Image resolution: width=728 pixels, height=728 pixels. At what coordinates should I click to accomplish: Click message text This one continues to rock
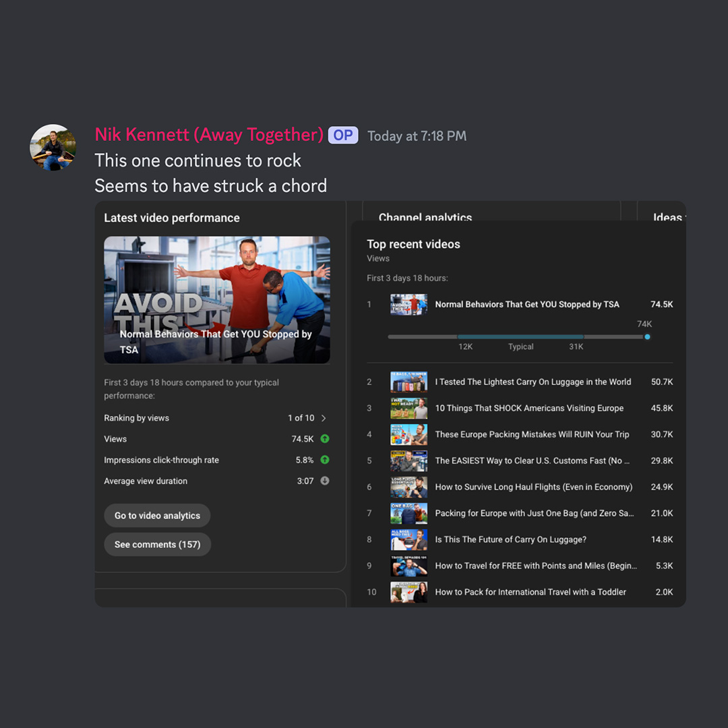click(198, 160)
